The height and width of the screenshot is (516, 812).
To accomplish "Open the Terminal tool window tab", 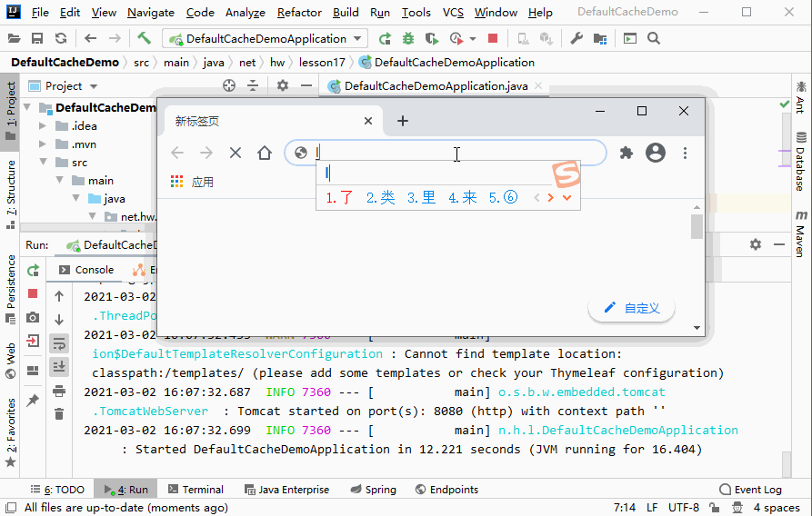I will [x=195, y=489].
